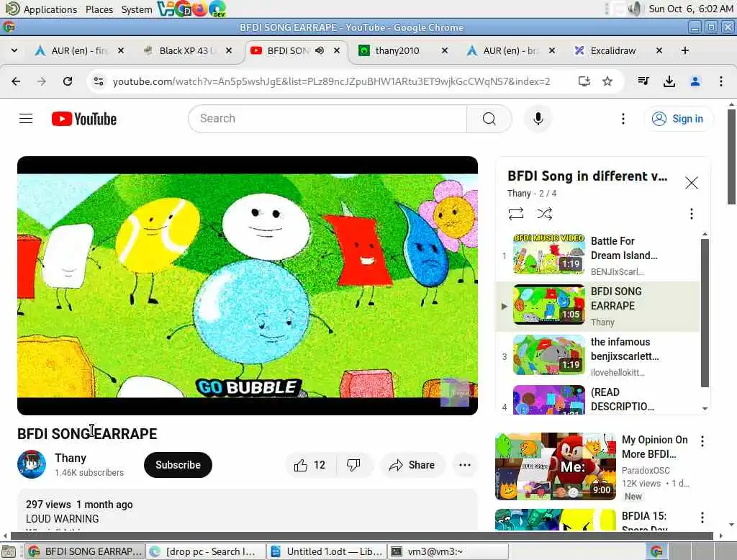The height and width of the screenshot is (560, 737).
Task: Click the Subscribe button
Action: 178,465
